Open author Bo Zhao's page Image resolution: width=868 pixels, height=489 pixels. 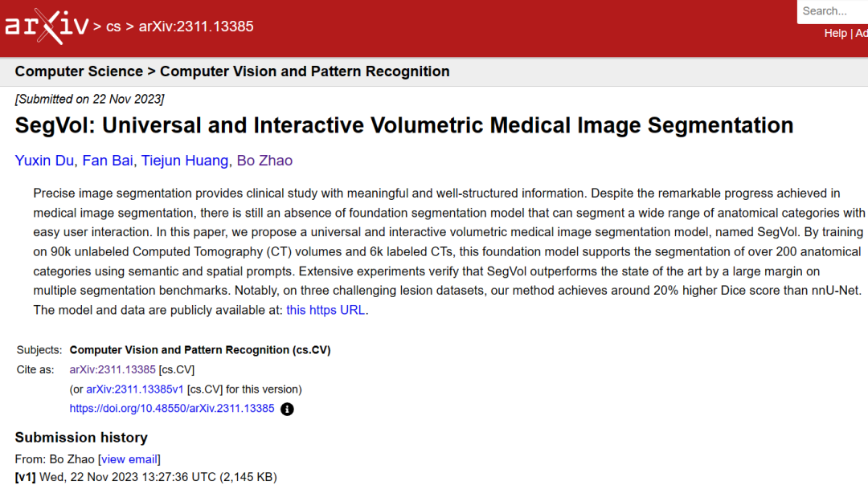pos(264,161)
